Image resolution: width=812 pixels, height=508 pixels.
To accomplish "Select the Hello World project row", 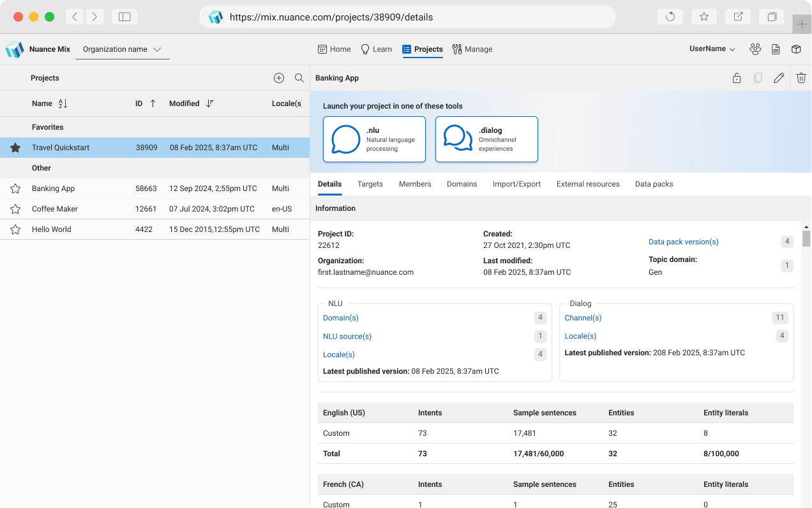I will pyautogui.click(x=154, y=229).
